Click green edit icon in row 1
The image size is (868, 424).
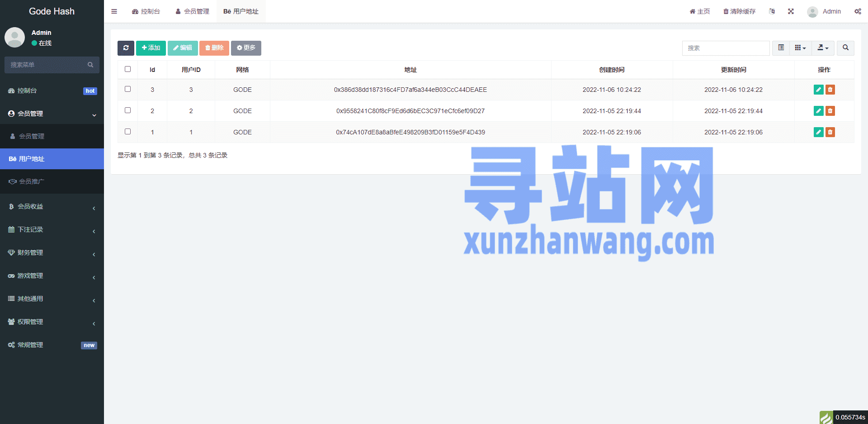click(818, 132)
